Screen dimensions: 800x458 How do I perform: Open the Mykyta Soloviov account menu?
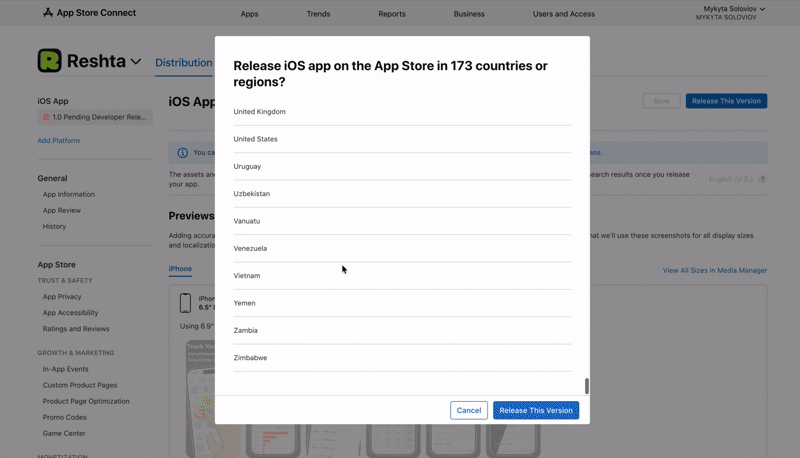[x=730, y=13]
